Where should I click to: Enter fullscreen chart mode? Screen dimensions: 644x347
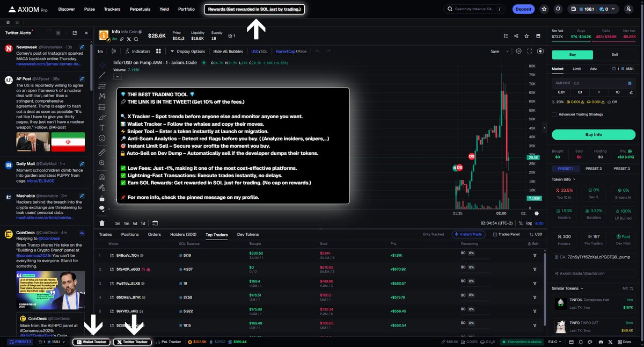pos(530,52)
